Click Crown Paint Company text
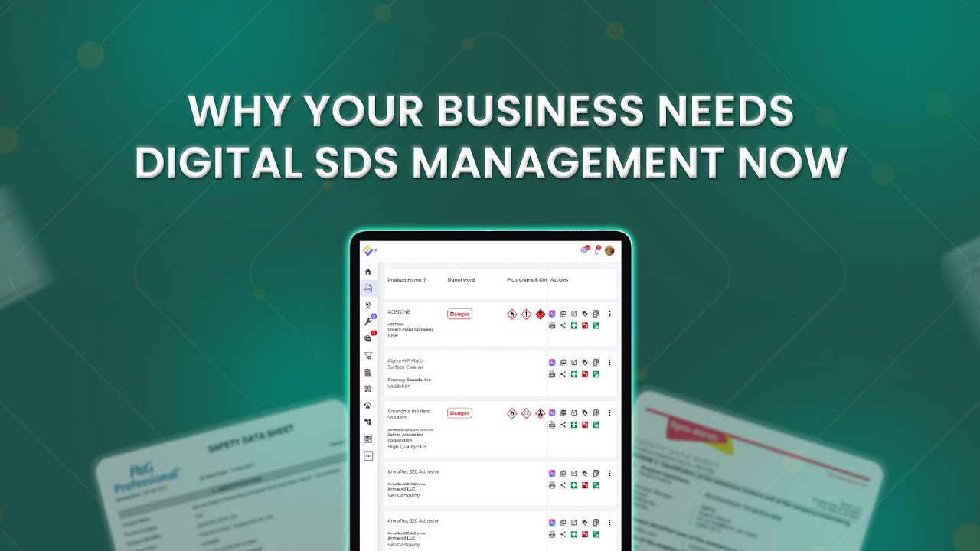Image resolution: width=980 pixels, height=551 pixels. [410, 330]
